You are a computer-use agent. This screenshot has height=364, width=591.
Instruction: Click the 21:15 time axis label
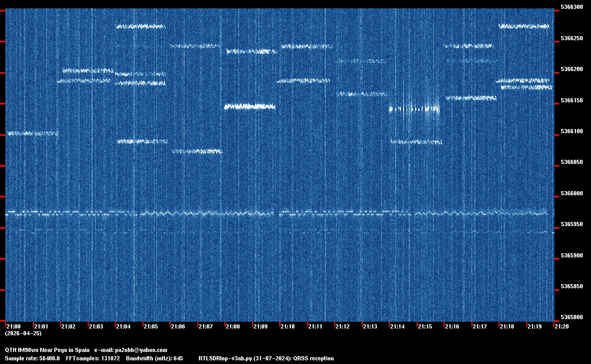tap(424, 326)
